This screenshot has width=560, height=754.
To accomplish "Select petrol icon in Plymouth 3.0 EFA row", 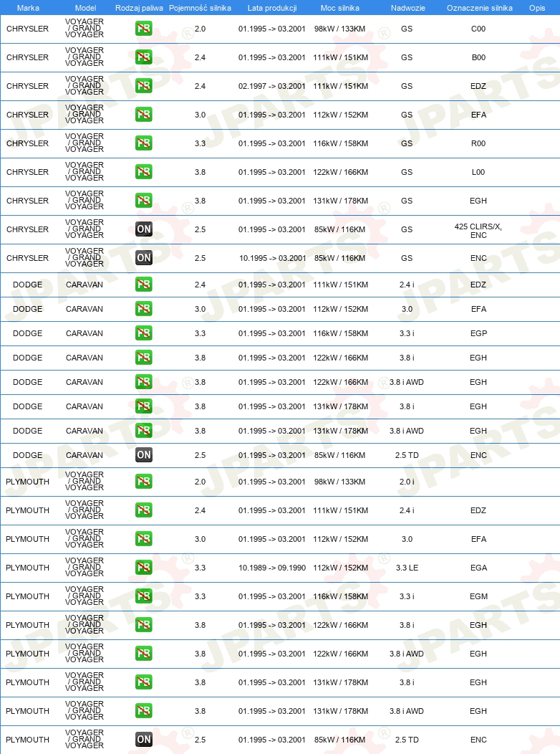I will [x=144, y=538].
